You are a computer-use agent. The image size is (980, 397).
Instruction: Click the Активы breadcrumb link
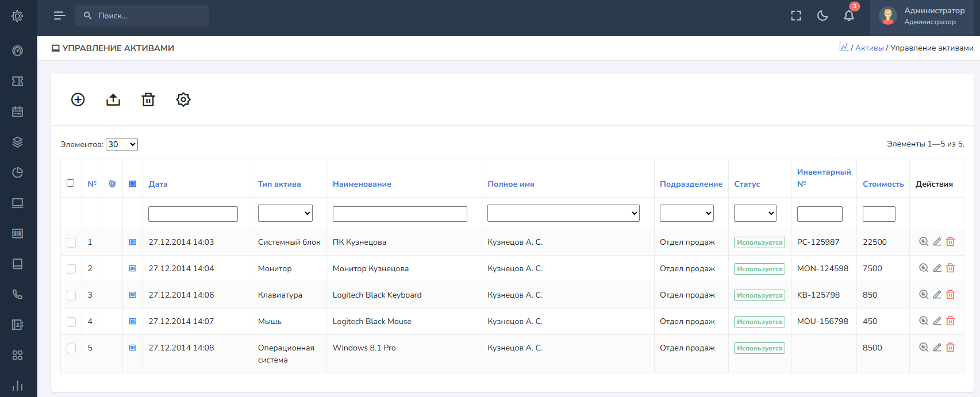tap(869, 48)
